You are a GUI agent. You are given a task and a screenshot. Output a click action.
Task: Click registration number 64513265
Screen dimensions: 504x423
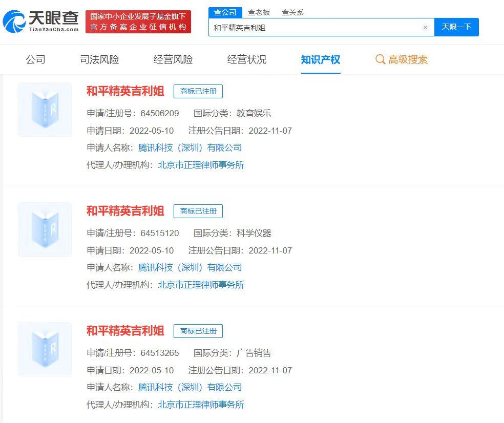160,353
